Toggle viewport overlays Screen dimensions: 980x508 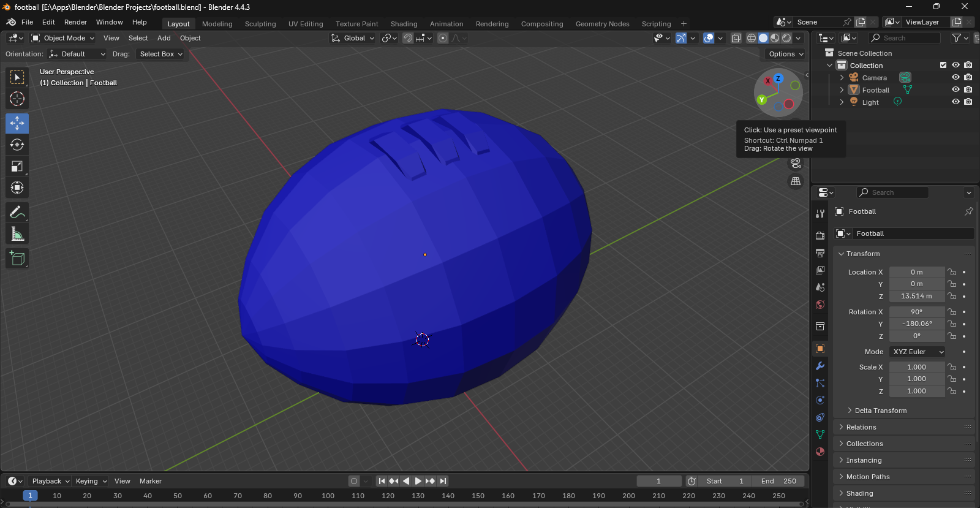click(709, 38)
